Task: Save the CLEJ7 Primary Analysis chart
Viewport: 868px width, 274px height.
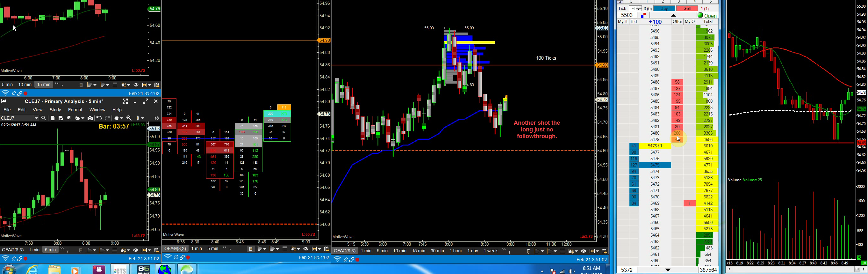Action: pyautogui.click(x=61, y=118)
